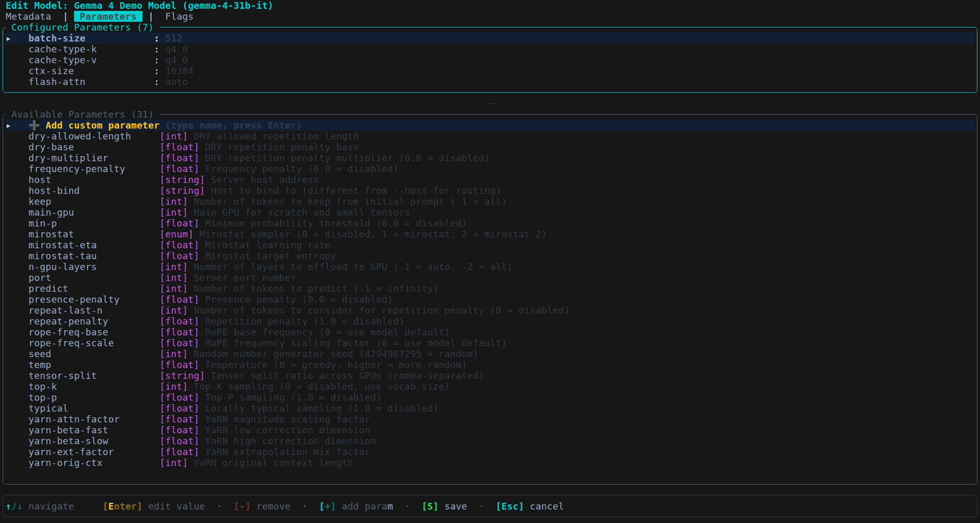
Task: Select the batch-size configured parameter
Action: click(x=57, y=38)
